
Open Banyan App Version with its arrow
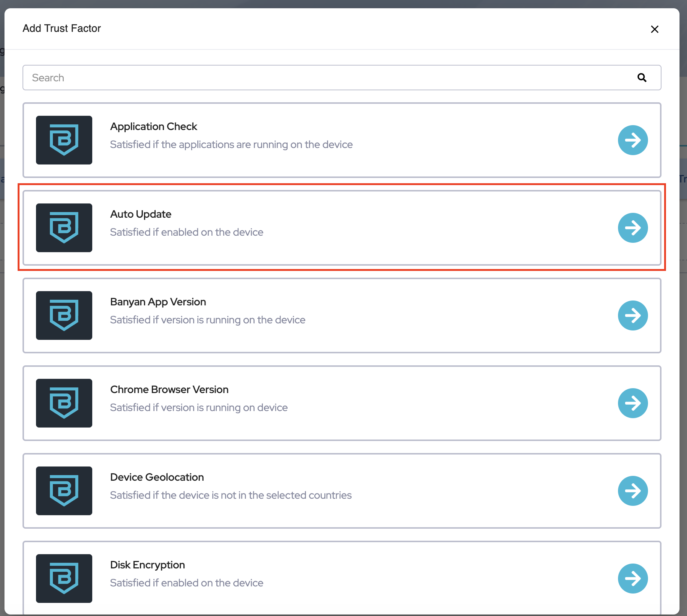(x=633, y=315)
